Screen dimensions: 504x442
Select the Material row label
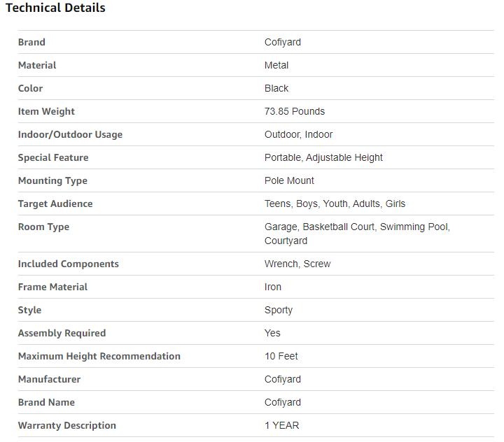click(37, 65)
